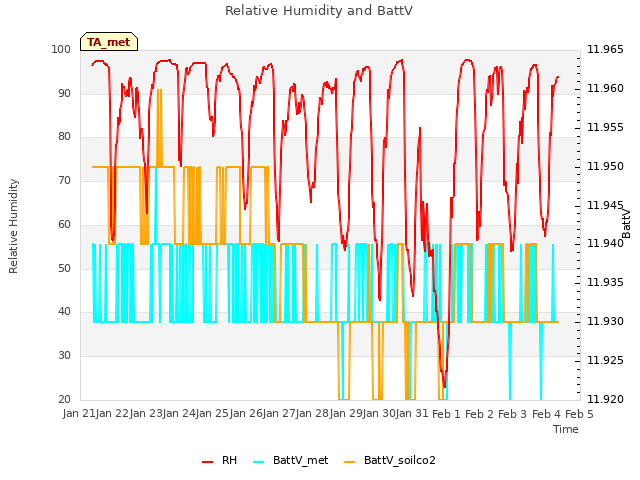
Task: Toggle the BattV_met legend entry
Action: pyautogui.click(x=291, y=460)
